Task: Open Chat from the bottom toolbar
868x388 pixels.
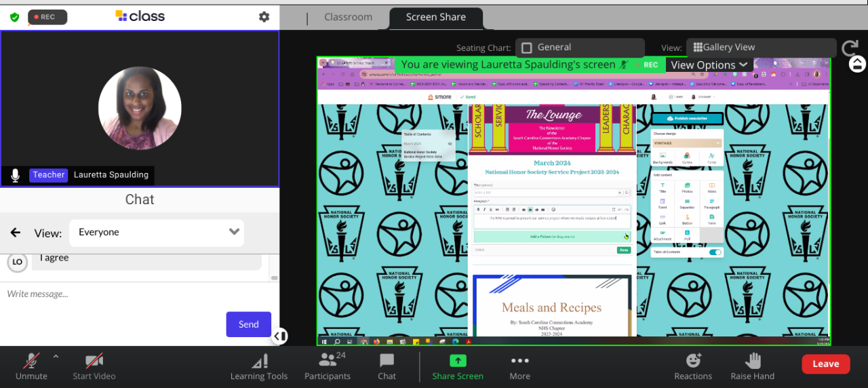Action: [x=387, y=367]
